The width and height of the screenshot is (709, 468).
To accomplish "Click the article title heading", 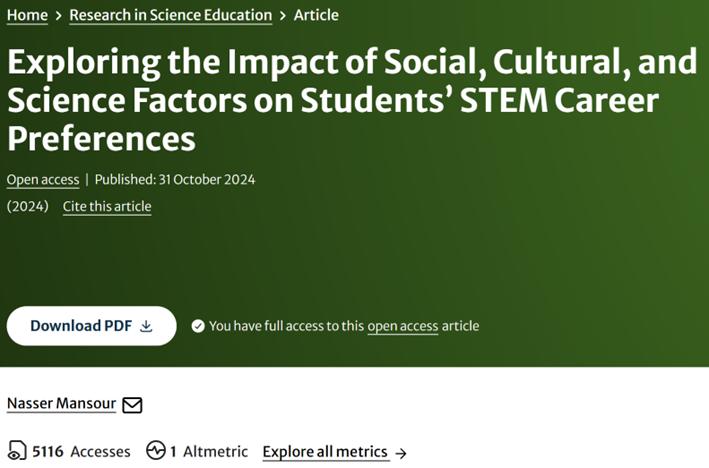I will tap(352, 100).
